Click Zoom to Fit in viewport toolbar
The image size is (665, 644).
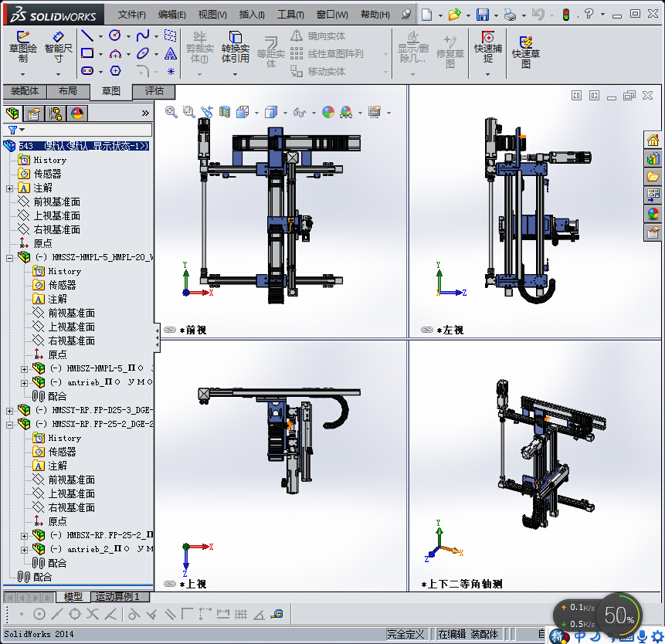171,112
